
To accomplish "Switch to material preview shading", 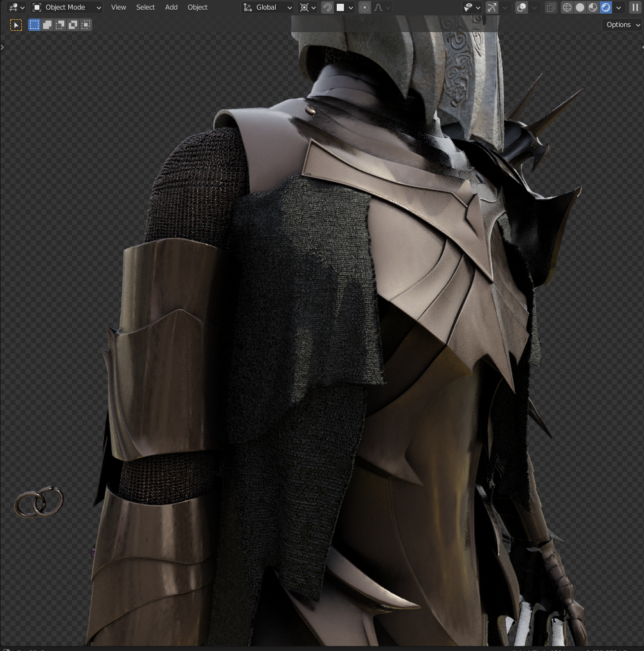I will pos(593,8).
